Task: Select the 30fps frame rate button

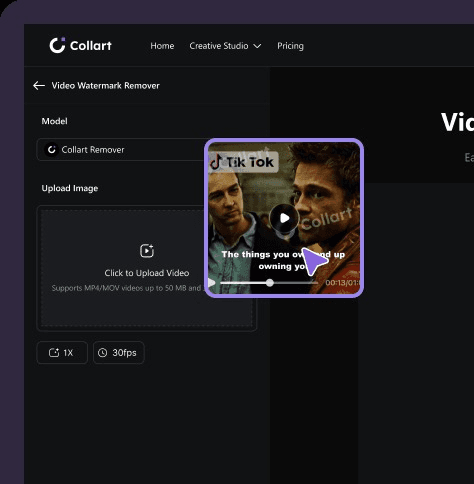Action: pos(119,353)
